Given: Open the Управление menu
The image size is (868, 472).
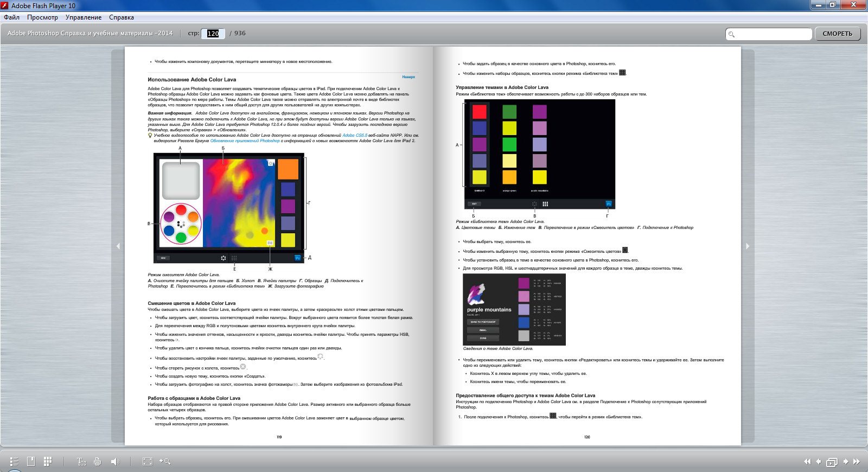Looking at the screenshot, I should 84,17.
